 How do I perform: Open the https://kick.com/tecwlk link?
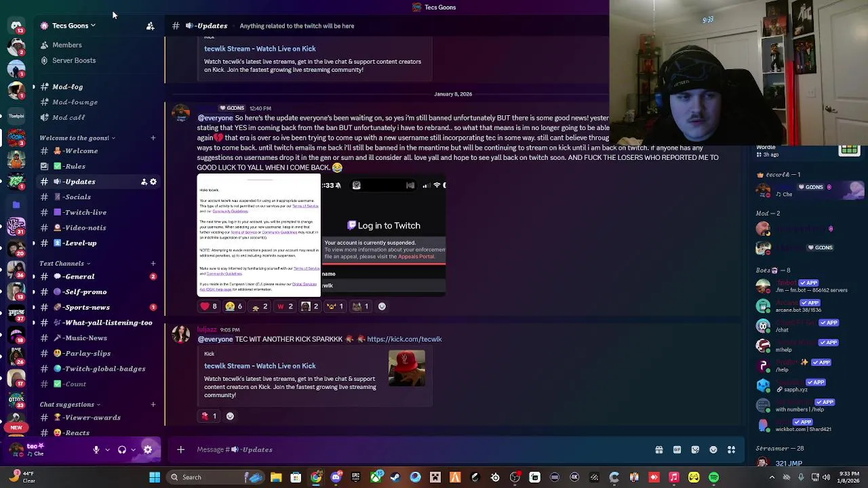(404, 339)
